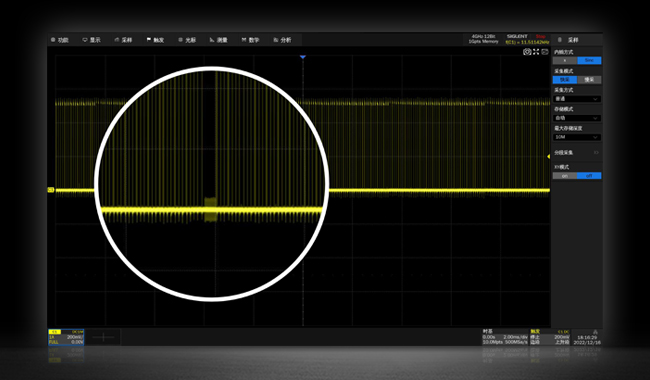Select Sinc interpolation option
This screenshot has width=650, height=380.
(x=589, y=61)
